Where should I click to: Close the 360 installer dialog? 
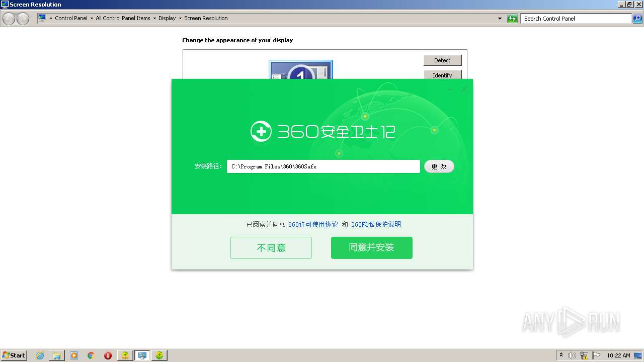(x=464, y=89)
